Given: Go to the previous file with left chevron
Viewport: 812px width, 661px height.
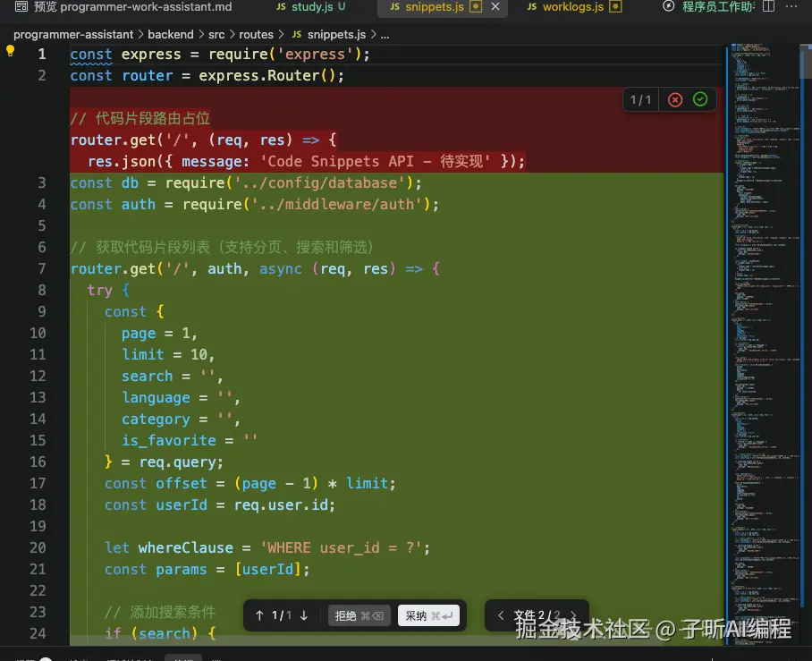Looking at the screenshot, I should point(501,615).
